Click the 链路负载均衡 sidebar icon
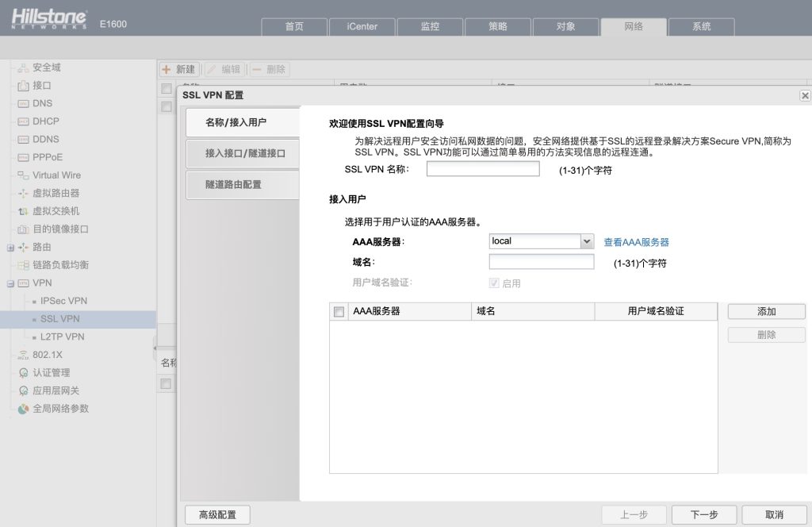Viewport: 812px width, 527px height. (23, 265)
